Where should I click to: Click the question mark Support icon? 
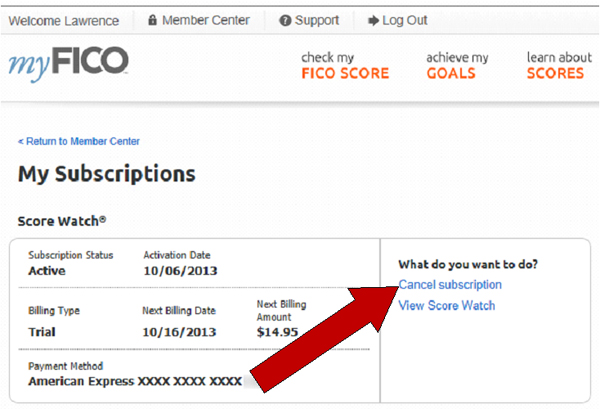[x=285, y=20]
